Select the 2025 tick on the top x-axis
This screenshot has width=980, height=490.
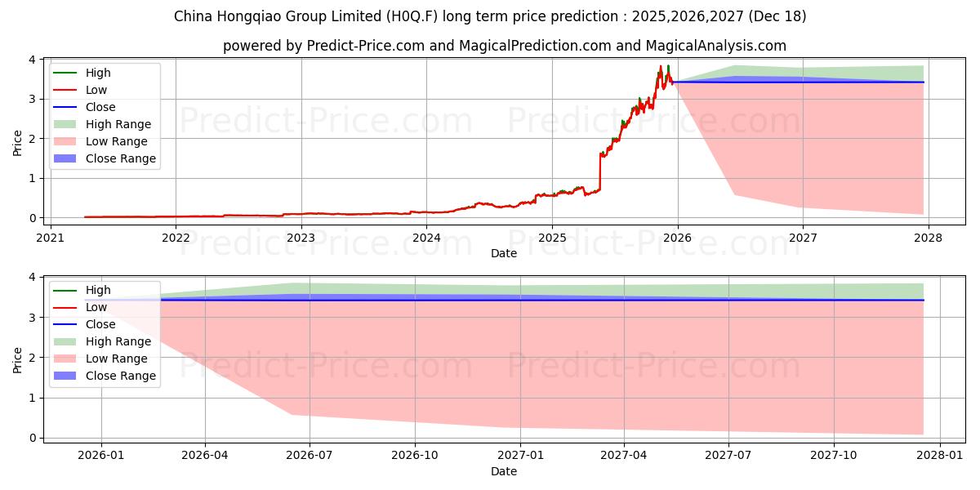552,238
